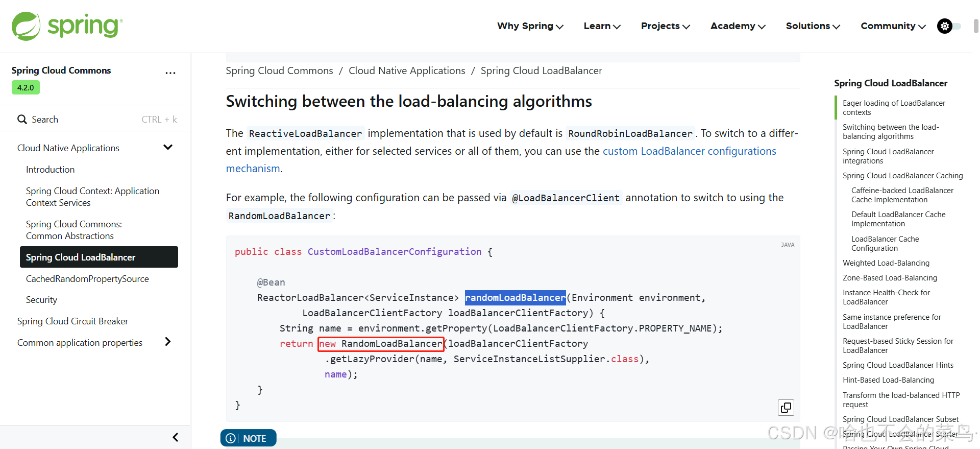This screenshot has height=449, width=980.
Task: Jump to Spring Cloud LoadBalancer integrations
Action: pyautogui.click(x=888, y=156)
